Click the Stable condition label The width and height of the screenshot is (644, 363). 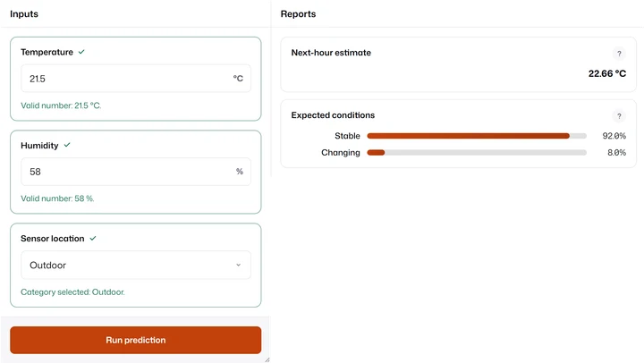click(347, 136)
